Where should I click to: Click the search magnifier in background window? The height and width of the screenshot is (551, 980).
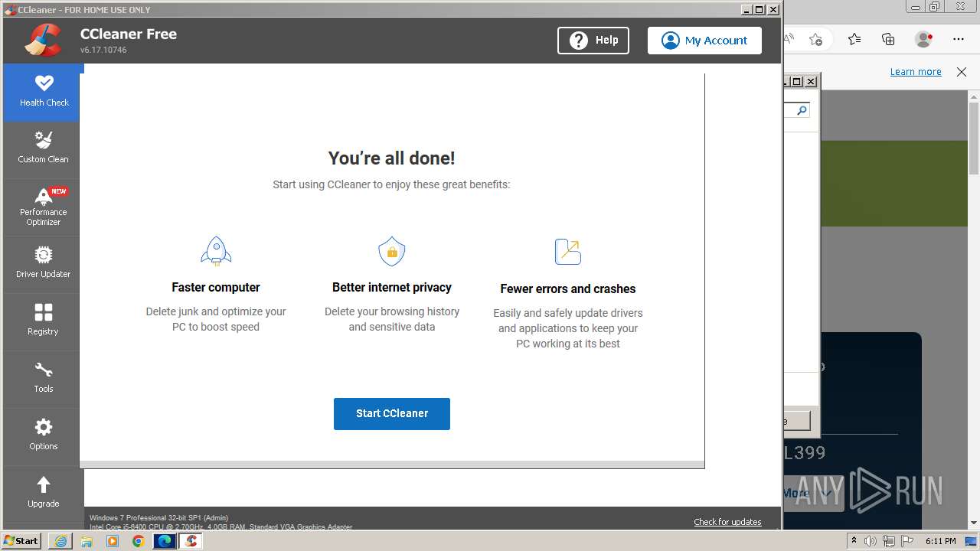pyautogui.click(x=801, y=110)
